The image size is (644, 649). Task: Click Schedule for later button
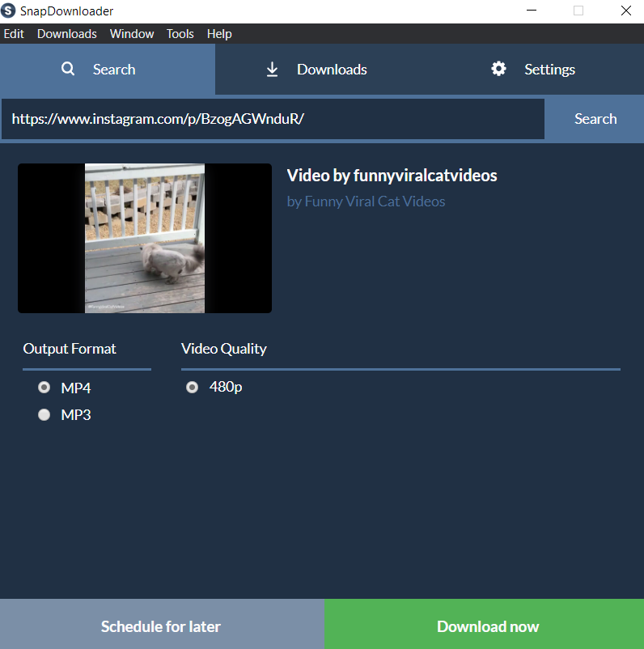162,624
